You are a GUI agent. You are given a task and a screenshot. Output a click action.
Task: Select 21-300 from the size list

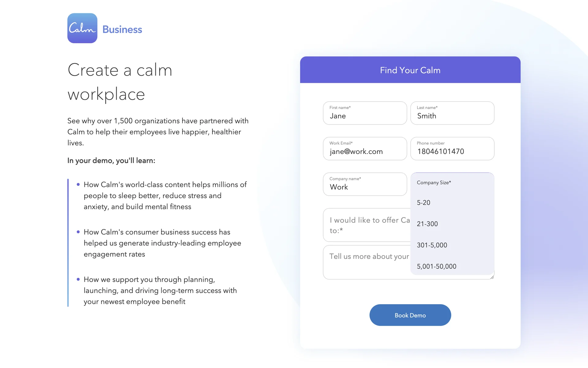pyautogui.click(x=428, y=224)
